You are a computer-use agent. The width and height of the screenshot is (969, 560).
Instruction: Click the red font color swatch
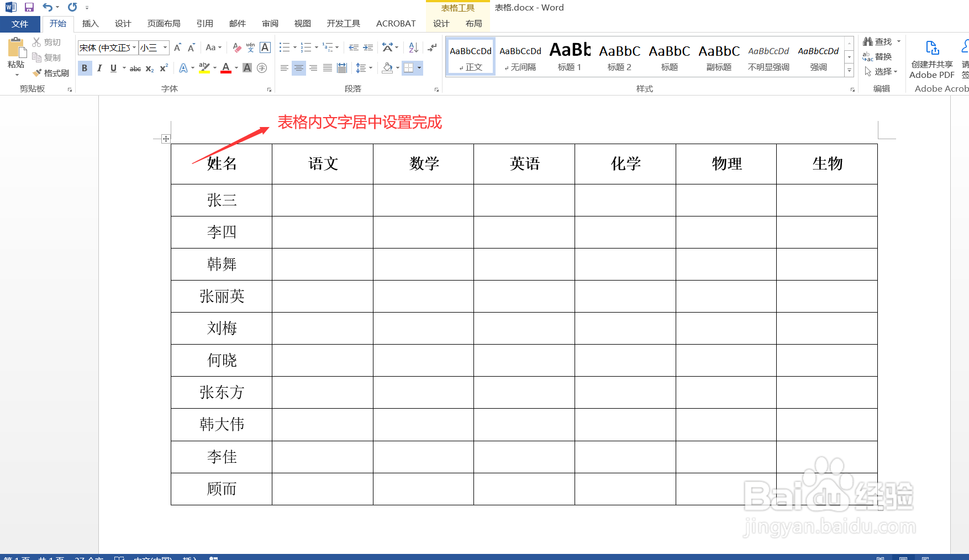click(x=225, y=72)
